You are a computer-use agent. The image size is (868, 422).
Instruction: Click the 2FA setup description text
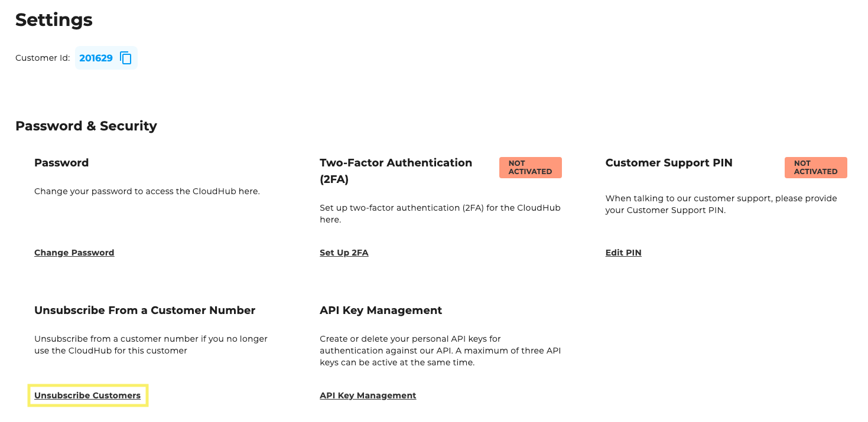click(440, 213)
